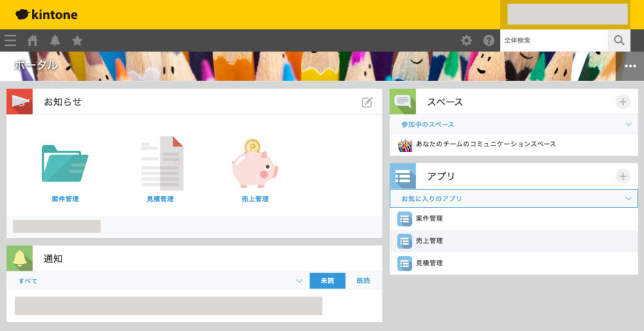Click the kintone logo
Image resolution: width=644 pixels, height=331 pixels.
(x=46, y=15)
